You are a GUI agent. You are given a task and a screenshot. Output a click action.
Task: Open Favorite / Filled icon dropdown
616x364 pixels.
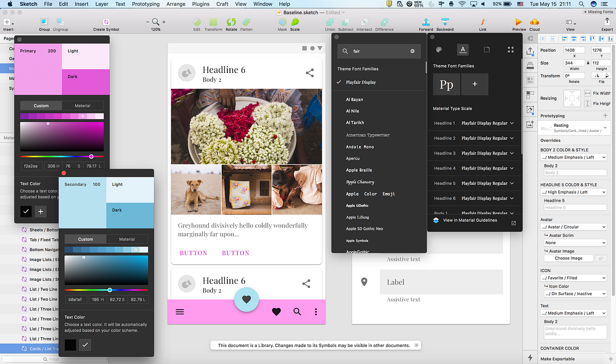pyautogui.click(x=574, y=278)
